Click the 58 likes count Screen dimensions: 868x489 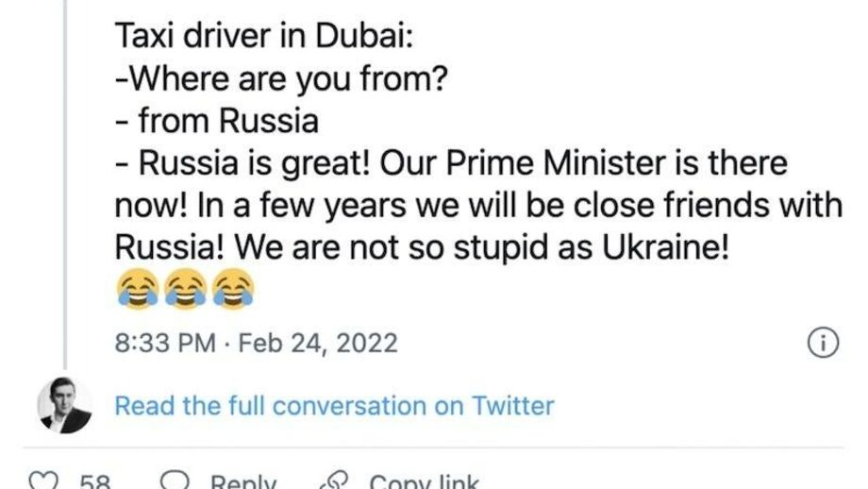click(95, 481)
